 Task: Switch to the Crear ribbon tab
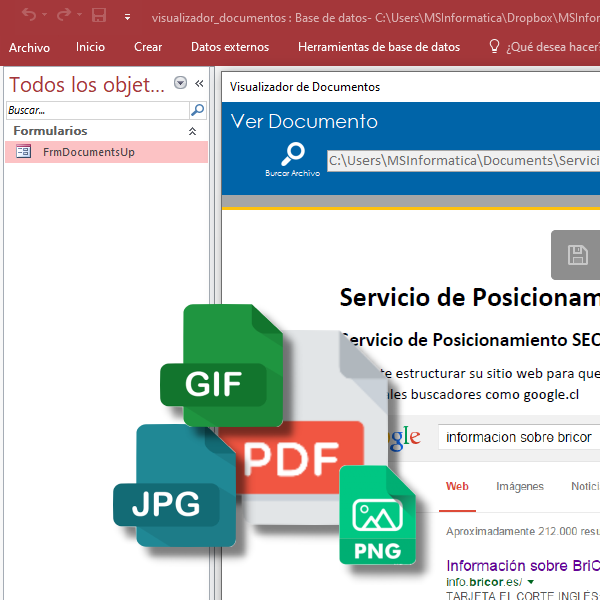coord(148,47)
